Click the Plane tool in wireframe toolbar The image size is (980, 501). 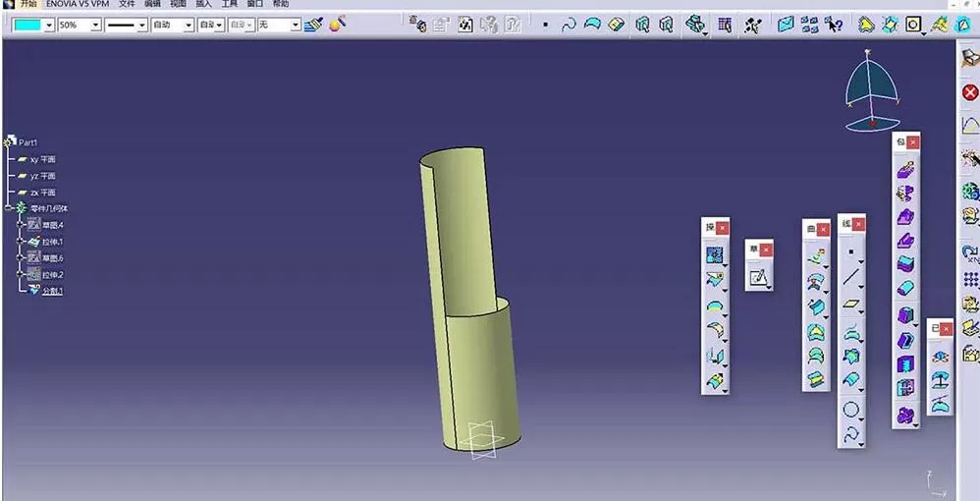[x=851, y=305]
